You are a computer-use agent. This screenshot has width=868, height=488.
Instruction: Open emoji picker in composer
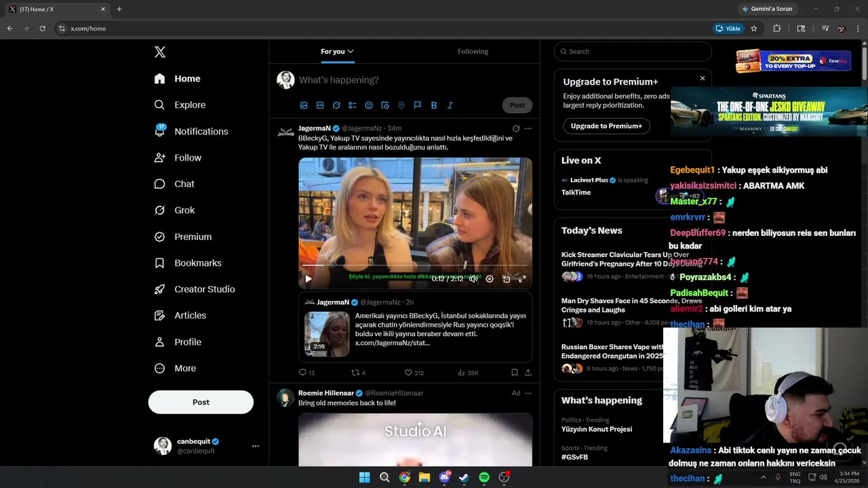(369, 105)
